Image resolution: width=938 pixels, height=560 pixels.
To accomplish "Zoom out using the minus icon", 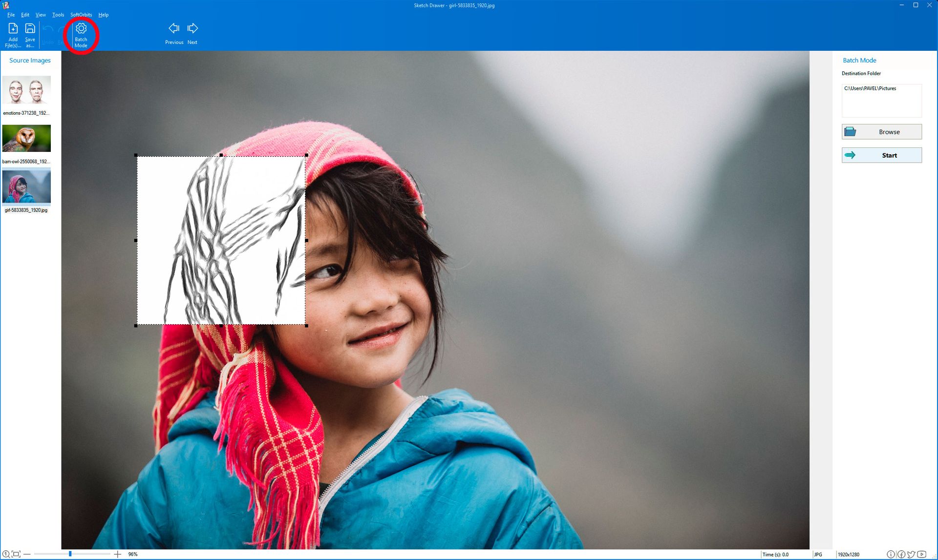I will [27, 554].
